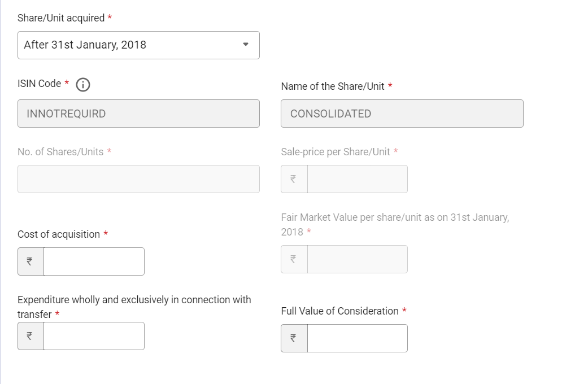The height and width of the screenshot is (384, 588).
Task: Click the Full Value of Consideration input
Action: [x=358, y=338]
